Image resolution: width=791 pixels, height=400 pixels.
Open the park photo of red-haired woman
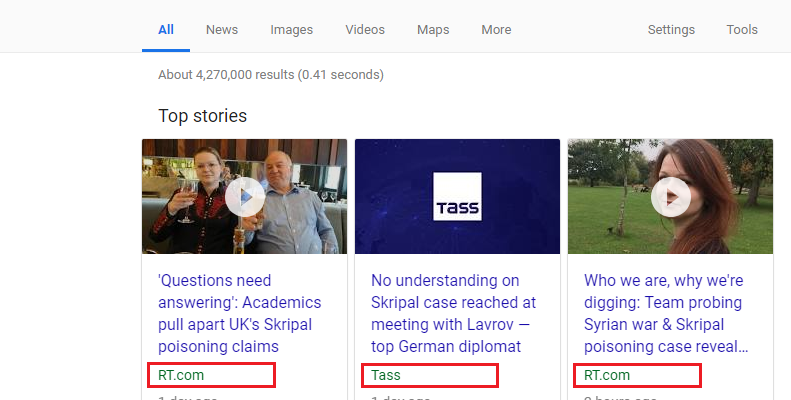670,197
